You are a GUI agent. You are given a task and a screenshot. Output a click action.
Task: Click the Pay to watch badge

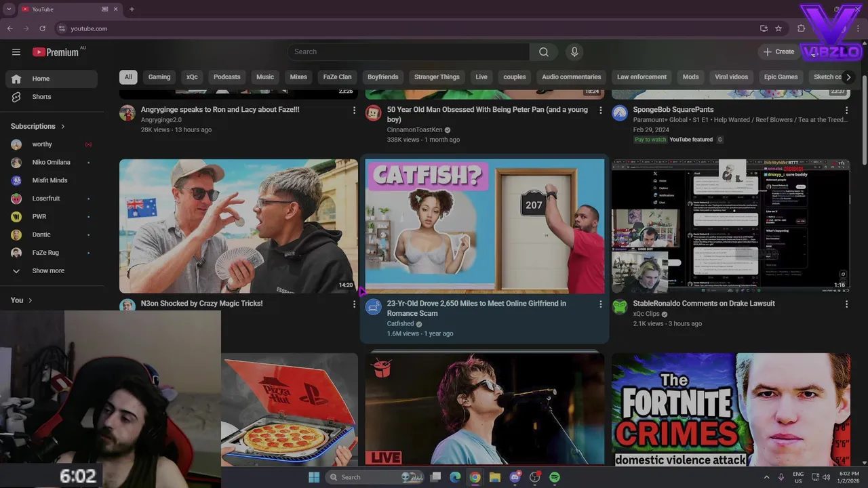(650, 140)
